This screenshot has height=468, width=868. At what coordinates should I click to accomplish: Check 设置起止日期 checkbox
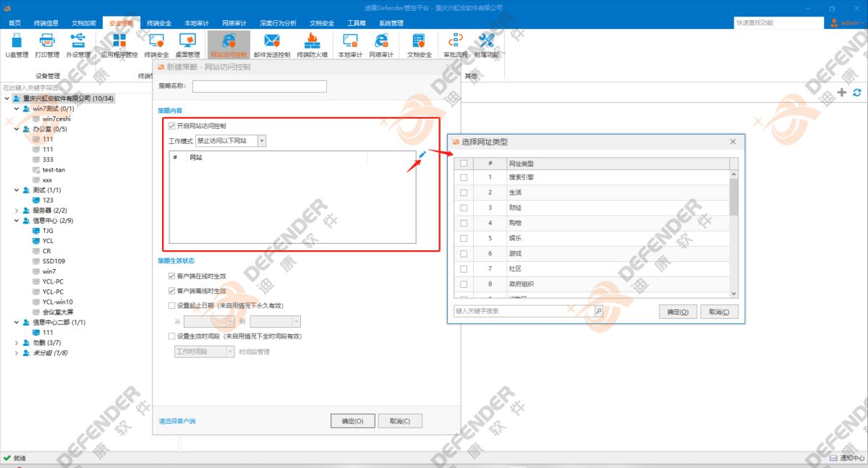pyautogui.click(x=172, y=305)
